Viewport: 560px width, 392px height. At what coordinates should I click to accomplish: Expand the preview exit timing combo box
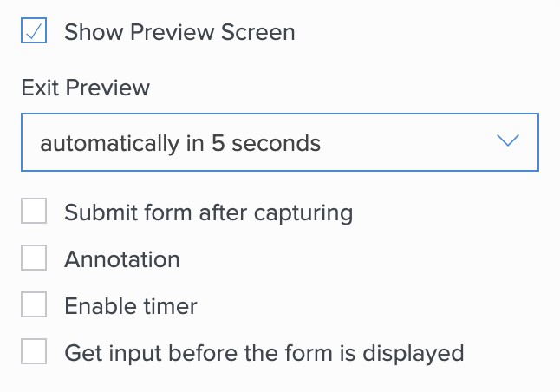coord(279,142)
